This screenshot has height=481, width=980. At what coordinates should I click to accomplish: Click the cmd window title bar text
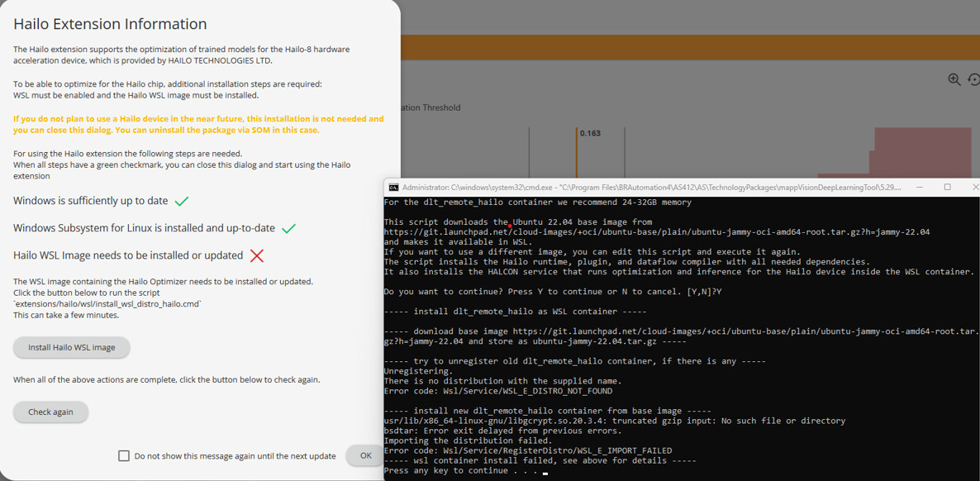[651, 187]
